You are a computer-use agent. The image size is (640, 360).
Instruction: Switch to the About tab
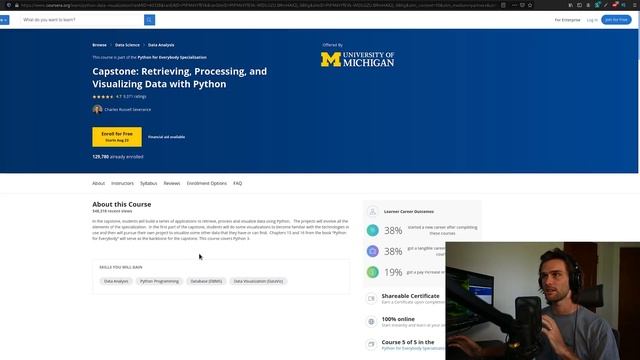[98, 183]
